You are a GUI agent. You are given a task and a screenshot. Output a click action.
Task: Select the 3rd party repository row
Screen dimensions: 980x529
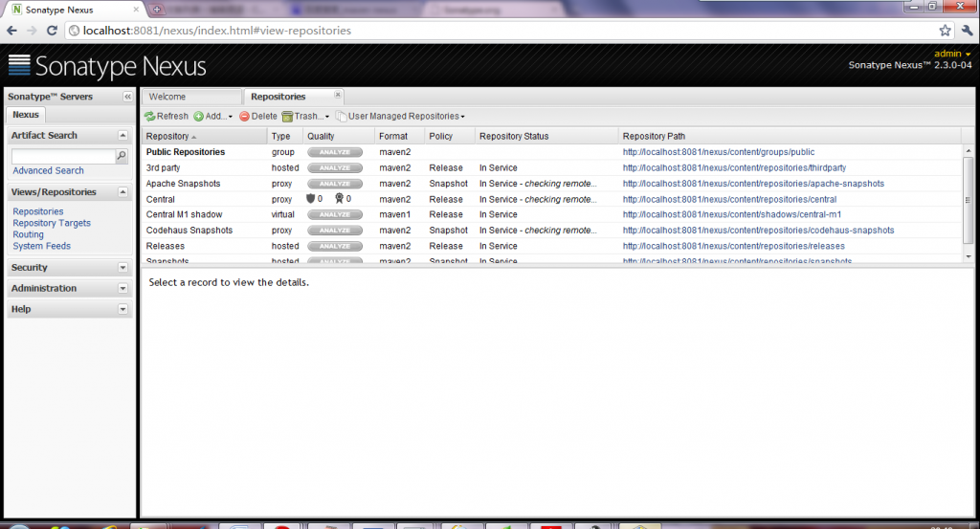click(552, 168)
